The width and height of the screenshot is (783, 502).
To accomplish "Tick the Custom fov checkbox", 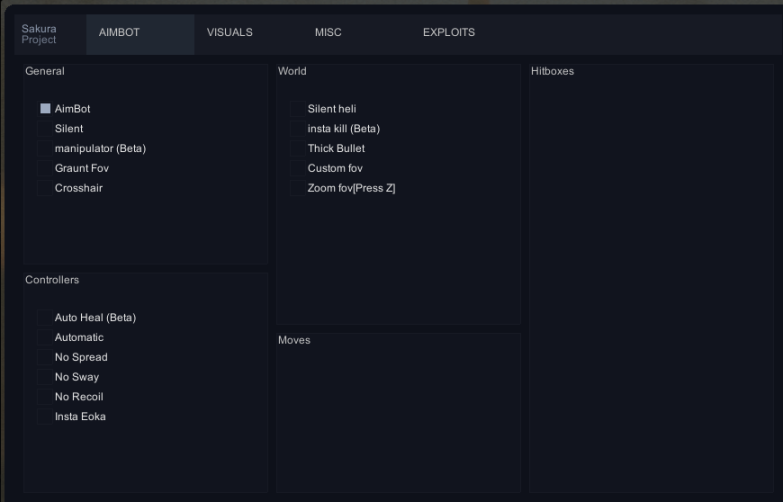I will pos(298,169).
